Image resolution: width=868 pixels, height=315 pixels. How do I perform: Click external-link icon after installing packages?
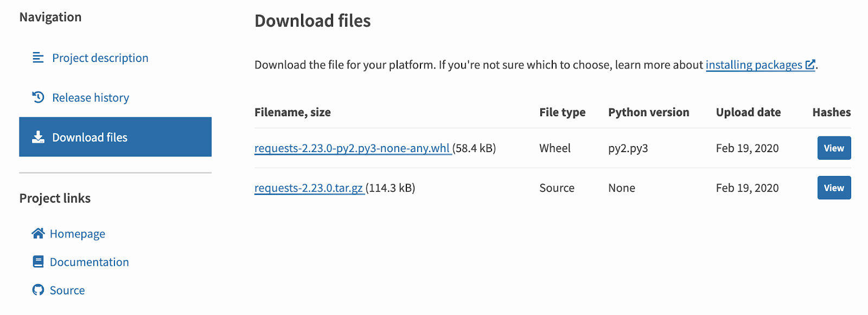[x=810, y=65]
